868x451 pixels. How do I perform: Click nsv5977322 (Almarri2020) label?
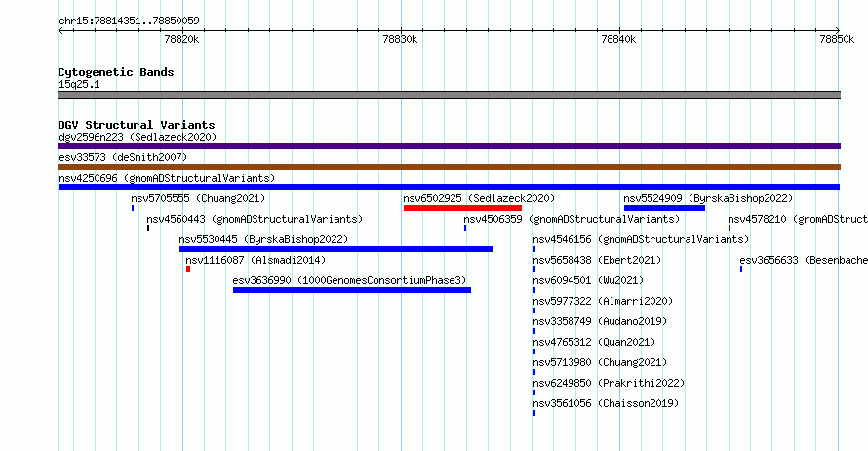pos(603,301)
